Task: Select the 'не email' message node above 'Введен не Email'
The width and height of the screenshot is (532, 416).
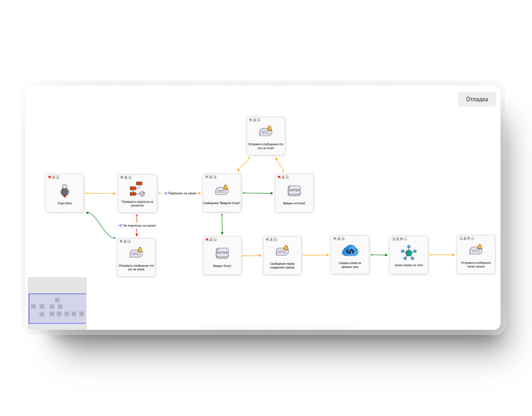Action: [266, 136]
